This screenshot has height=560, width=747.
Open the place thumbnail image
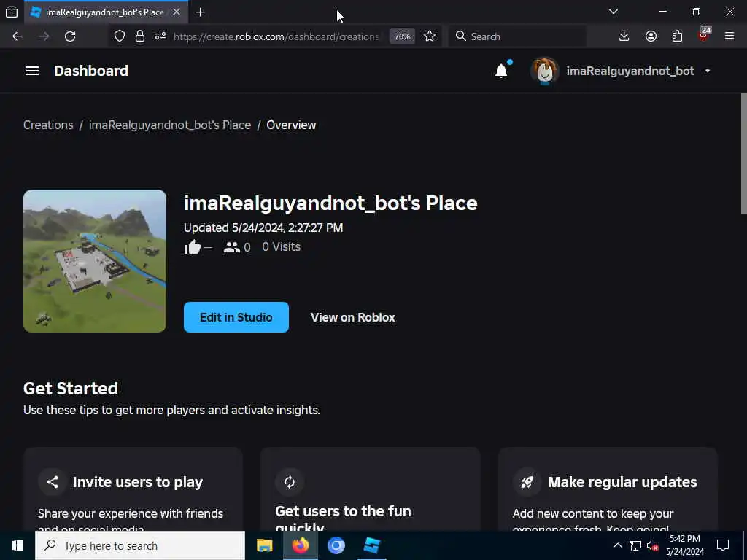(x=95, y=261)
